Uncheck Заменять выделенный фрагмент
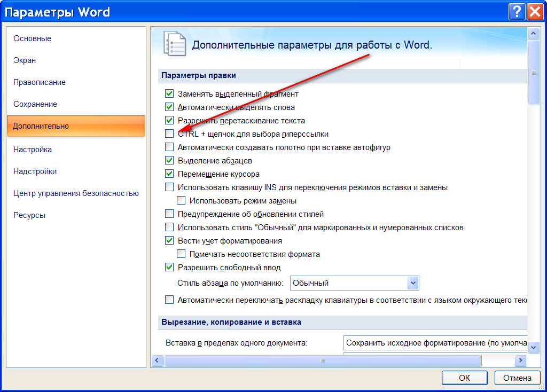547x392 pixels. pos(168,93)
